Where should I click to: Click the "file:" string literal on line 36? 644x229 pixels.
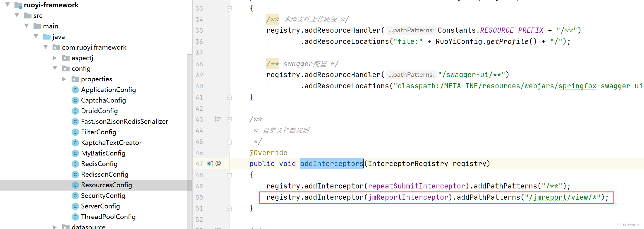point(408,41)
